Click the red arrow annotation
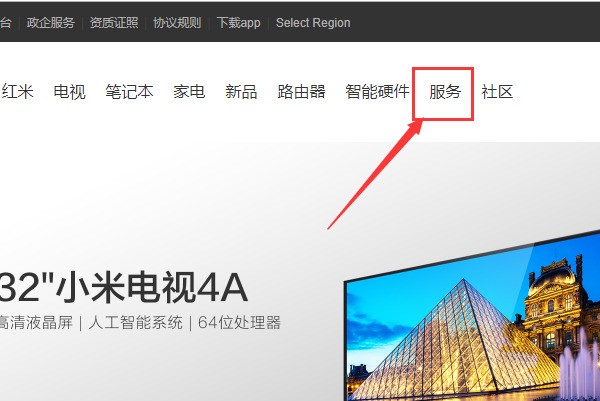 point(375,174)
